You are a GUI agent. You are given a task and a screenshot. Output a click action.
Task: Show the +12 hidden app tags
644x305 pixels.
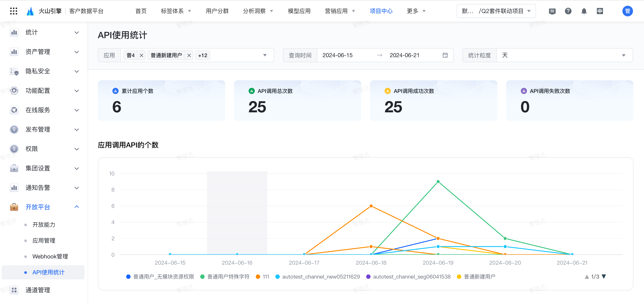click(203, 55)
